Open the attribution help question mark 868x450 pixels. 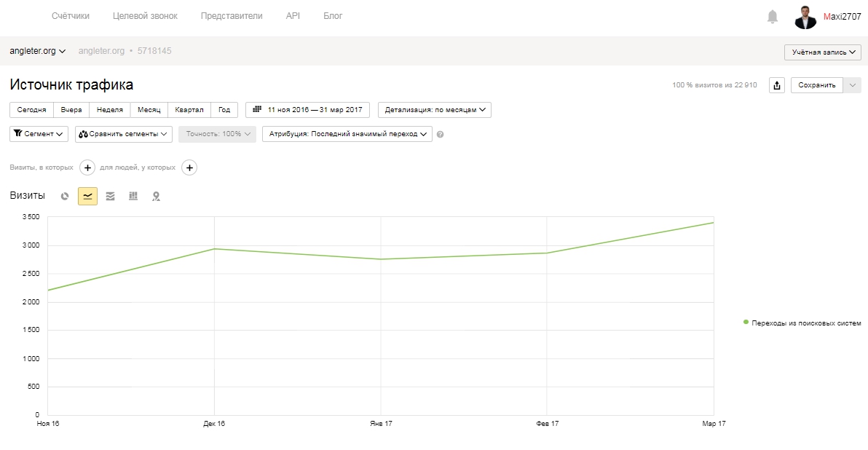tap(440, 134)
